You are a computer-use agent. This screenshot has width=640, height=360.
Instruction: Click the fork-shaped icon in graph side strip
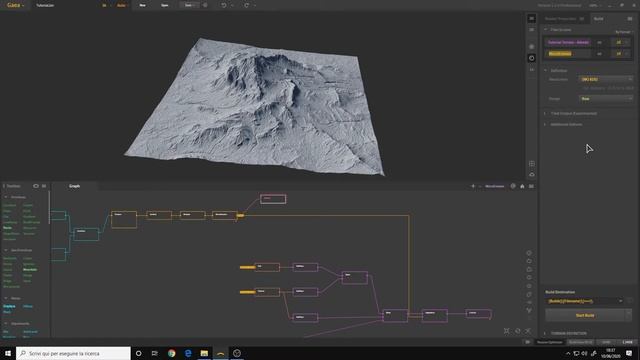(x=529, y=311)
